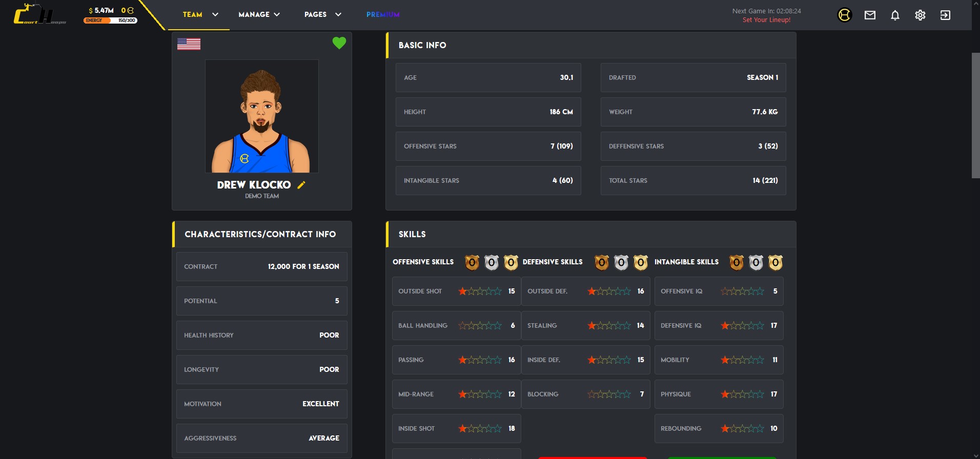Expand the Manage menu chevron
Screen dimensions: 980x459
[x=277, y=14]
